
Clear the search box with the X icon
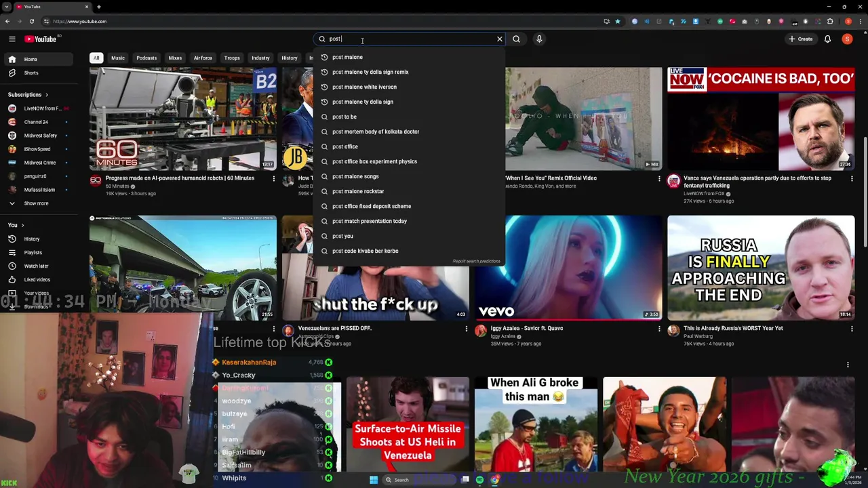[x=500, y=39]
